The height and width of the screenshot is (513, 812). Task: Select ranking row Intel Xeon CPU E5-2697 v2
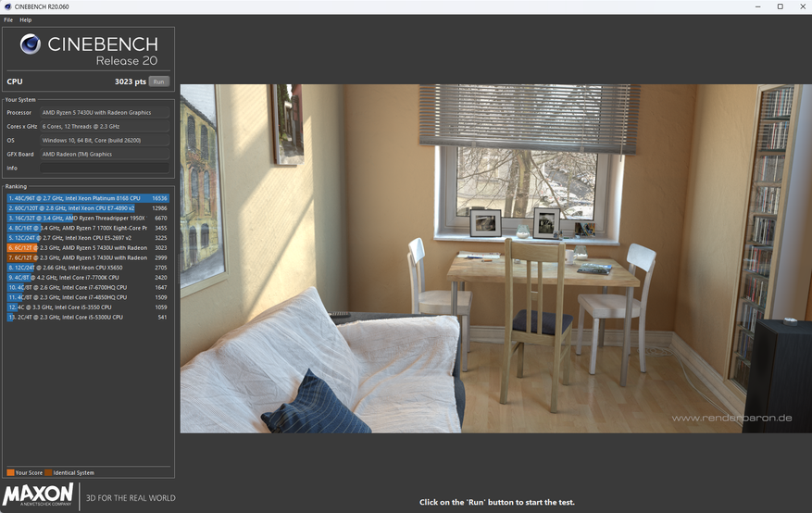click(88, 238)
